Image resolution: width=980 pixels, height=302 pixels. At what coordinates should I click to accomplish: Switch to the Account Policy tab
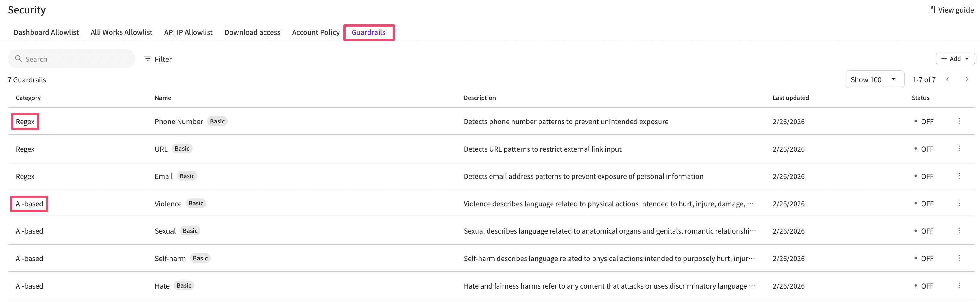315,32
